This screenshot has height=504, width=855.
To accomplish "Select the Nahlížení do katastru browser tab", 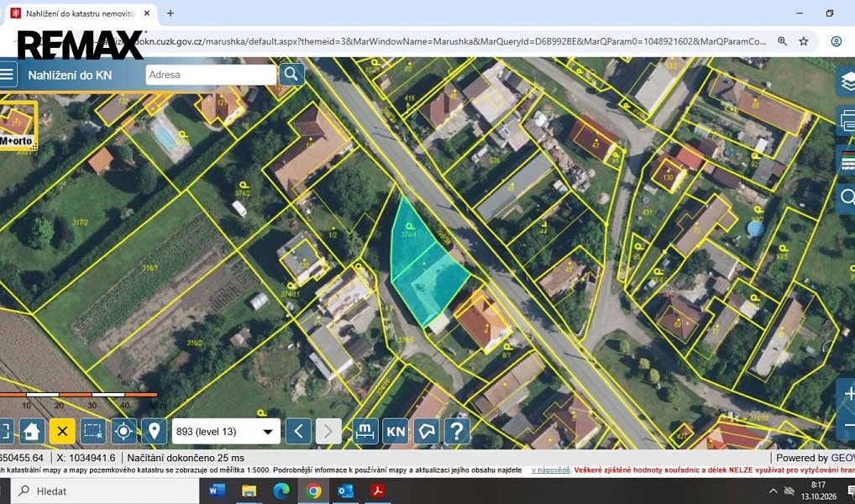I will click(81, 13).
